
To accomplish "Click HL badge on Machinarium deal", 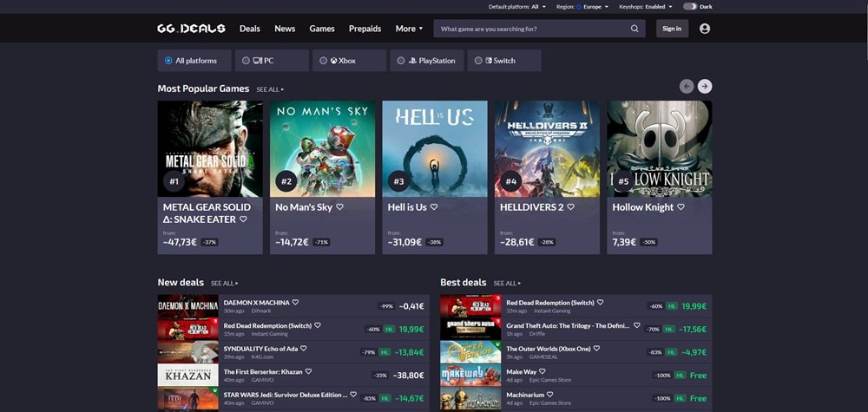I will click(680, 398).
